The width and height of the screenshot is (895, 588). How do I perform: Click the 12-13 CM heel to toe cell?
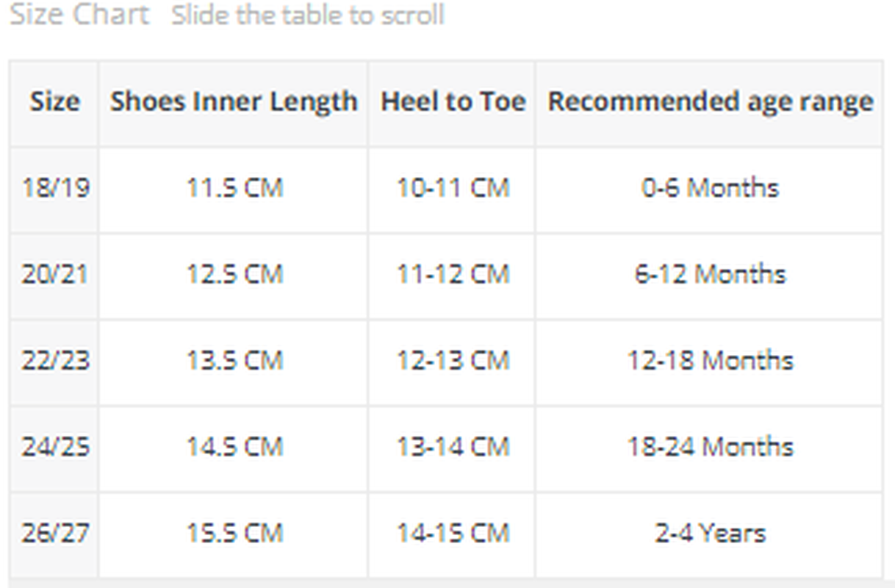tap(453, 360)
